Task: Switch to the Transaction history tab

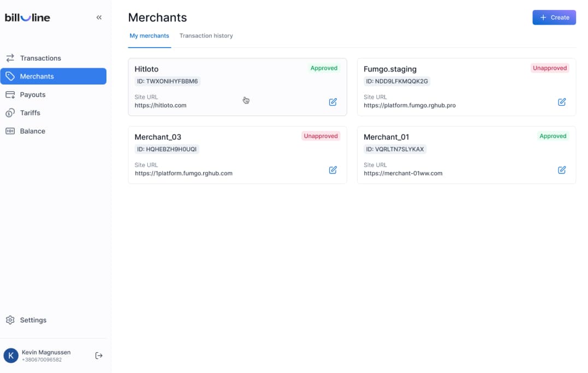Action: (206, 36)
